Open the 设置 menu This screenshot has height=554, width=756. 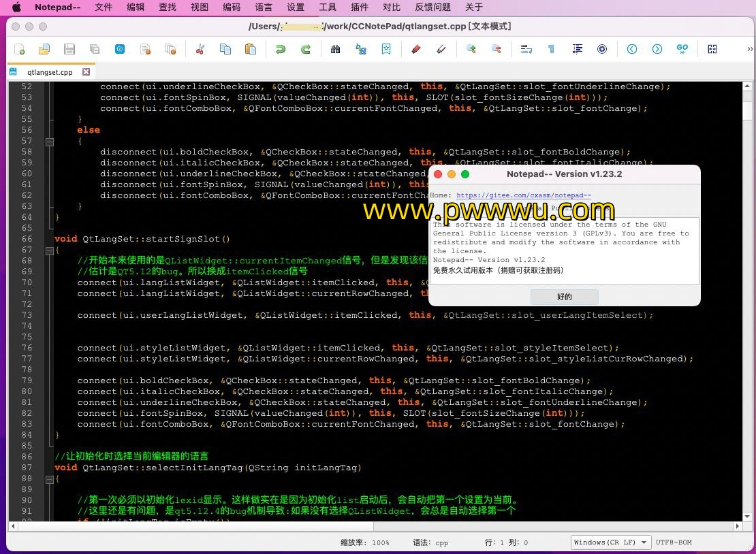coord(296,7)
